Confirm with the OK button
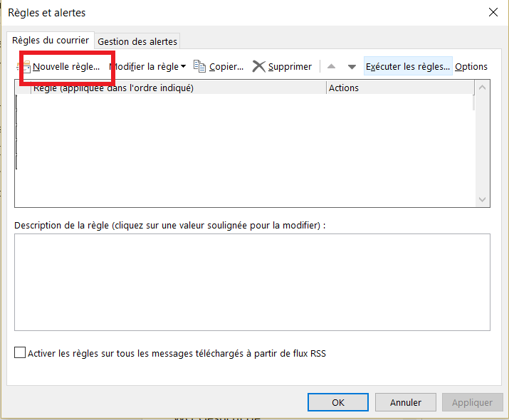This screenshot has width=509, height=420. tap(338, 402)
